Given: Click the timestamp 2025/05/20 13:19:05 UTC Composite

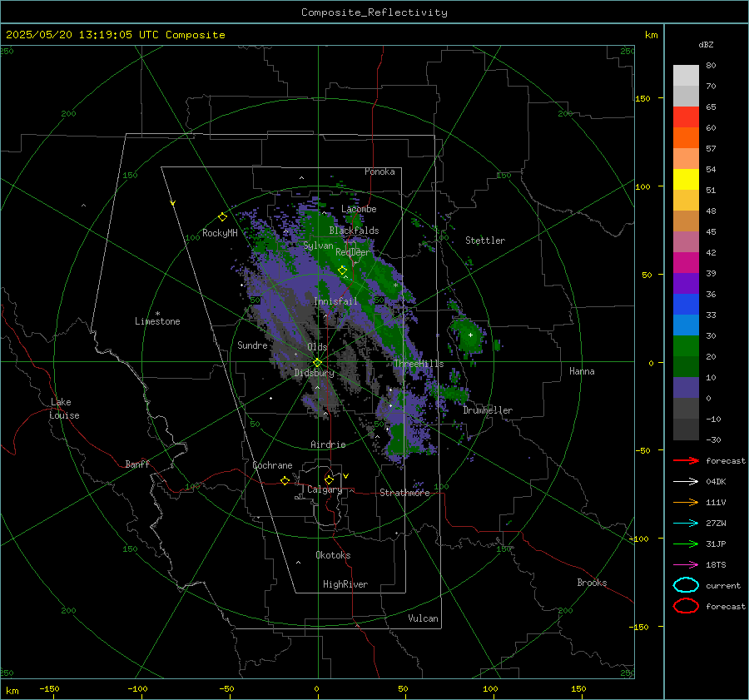Looking at the screenshot, I should (x=115, y=35).
